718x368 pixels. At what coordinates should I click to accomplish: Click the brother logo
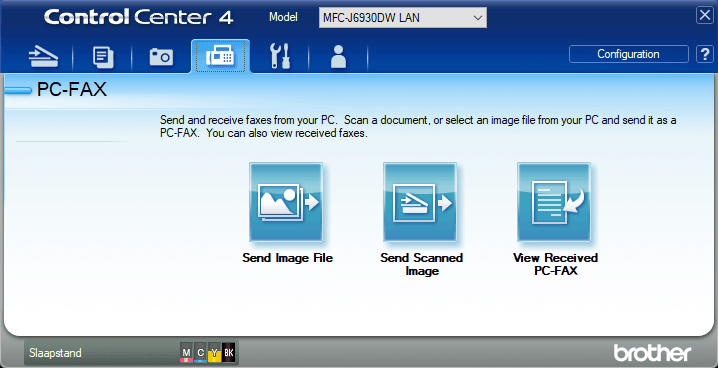tap(652, 352)
